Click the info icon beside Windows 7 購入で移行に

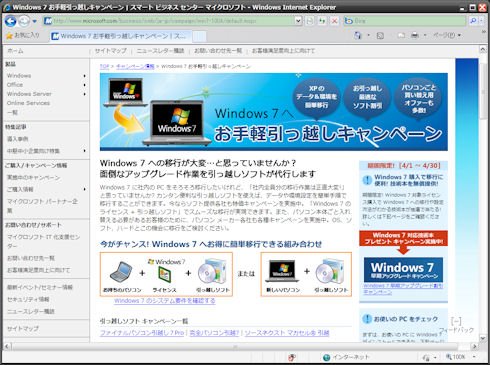coord(367,180)
